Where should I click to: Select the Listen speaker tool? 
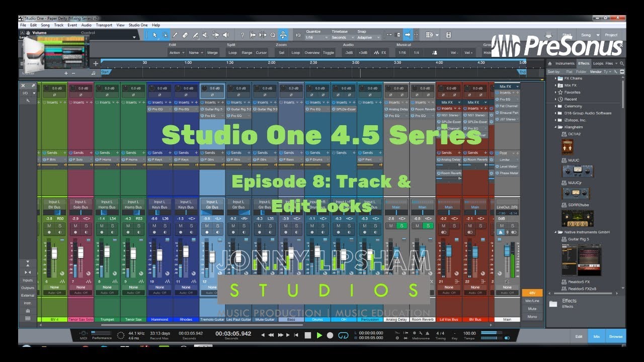[226, 35]
